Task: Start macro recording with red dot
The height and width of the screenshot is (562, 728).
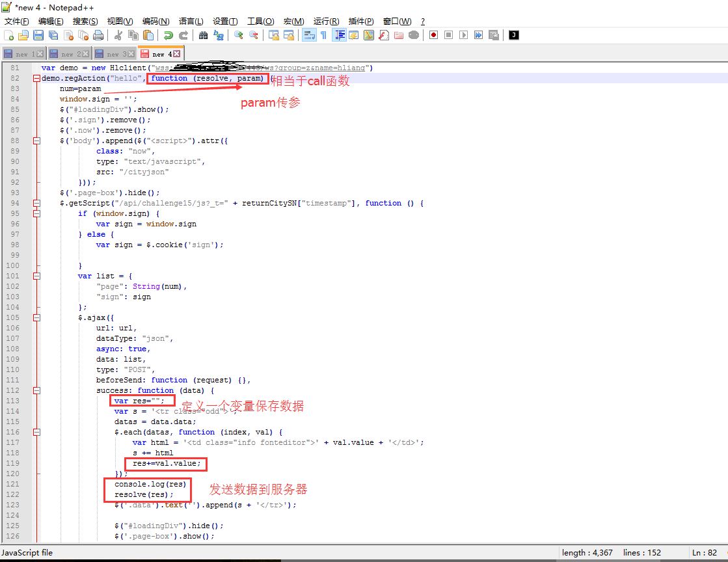Action: click(434, 35)
